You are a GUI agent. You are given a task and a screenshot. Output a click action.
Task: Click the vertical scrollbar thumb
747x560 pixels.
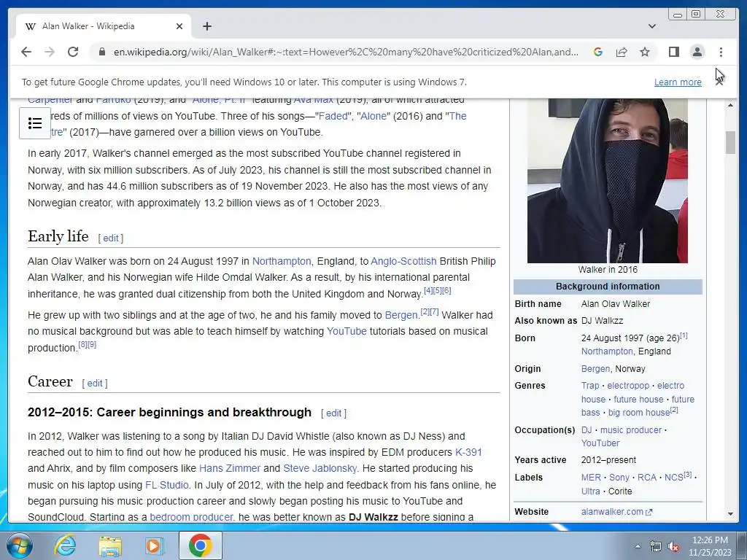coord(730,142)
